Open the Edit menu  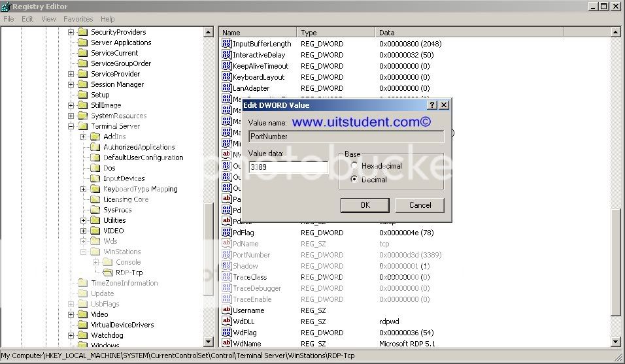click(27, 19)
